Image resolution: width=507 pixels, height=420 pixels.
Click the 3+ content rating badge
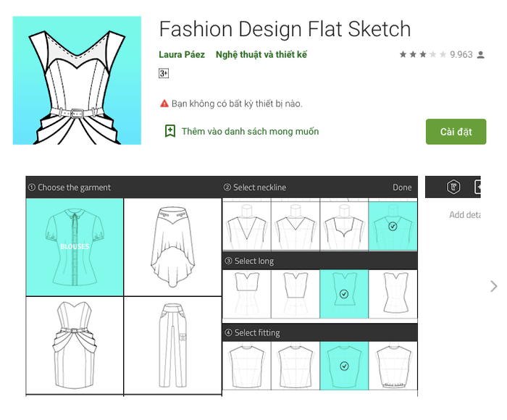coord(164,73)
